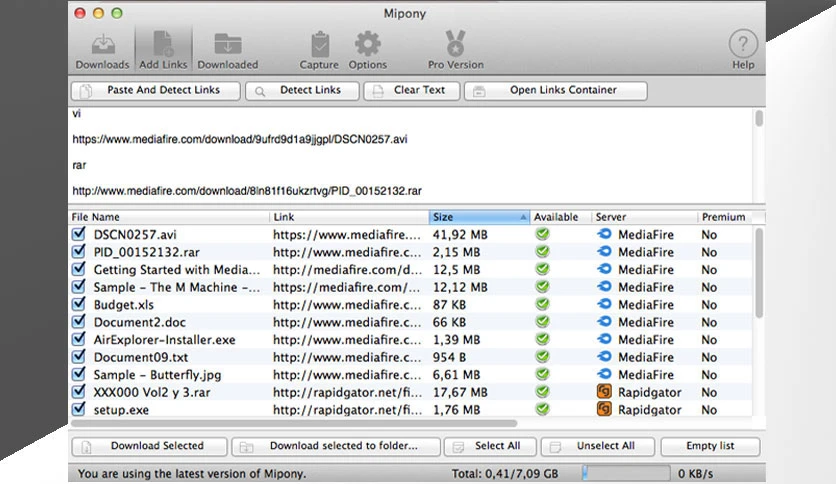Click latest version of Mipony status message
Image resolution: width=836 pixels, height=484 pixels.
(x=192, y=473)
